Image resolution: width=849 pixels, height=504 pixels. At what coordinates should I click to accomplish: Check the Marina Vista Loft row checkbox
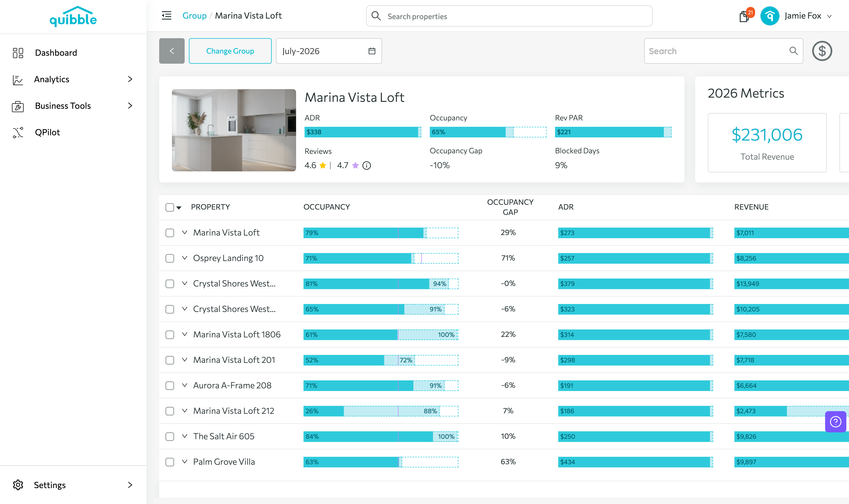tap(170, 233)
